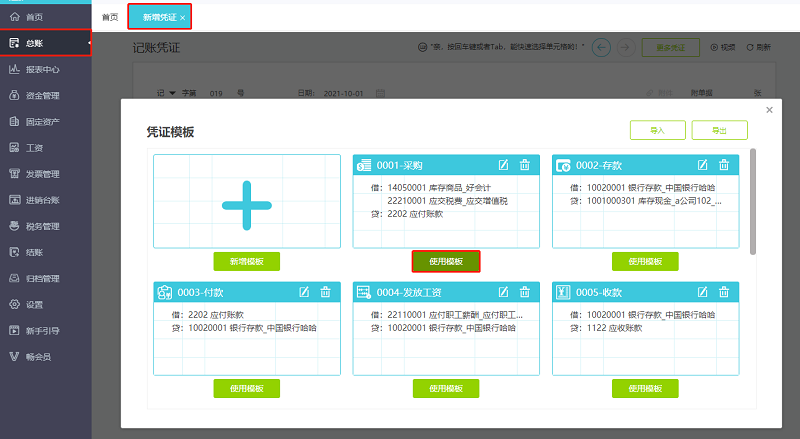This screenshot has width=800, height=439.
Task: Expand the 总账 sidebar menu
Action: point(45,43)
